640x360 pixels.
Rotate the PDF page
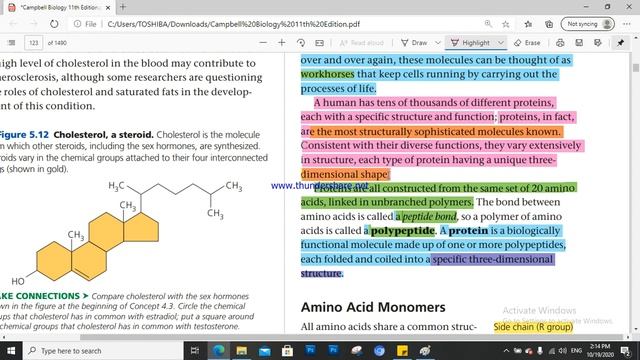[301, 43]
